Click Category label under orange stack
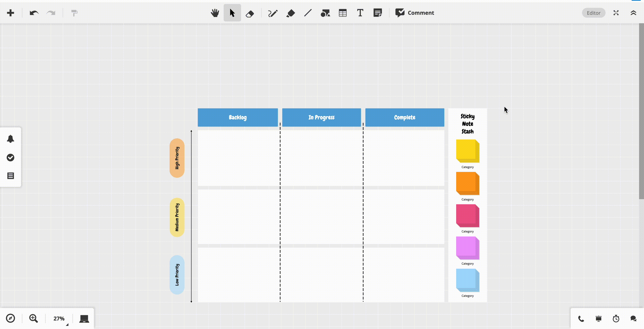 (x=468, y=200)
